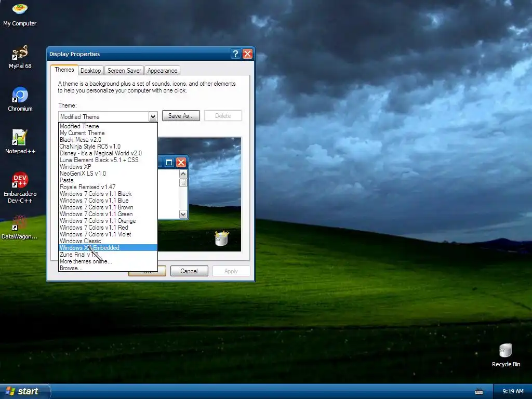The width and height of the screenshot is (532, 399).
Task: Close the Display Properties dialog
Action: [x=248, y=54]
